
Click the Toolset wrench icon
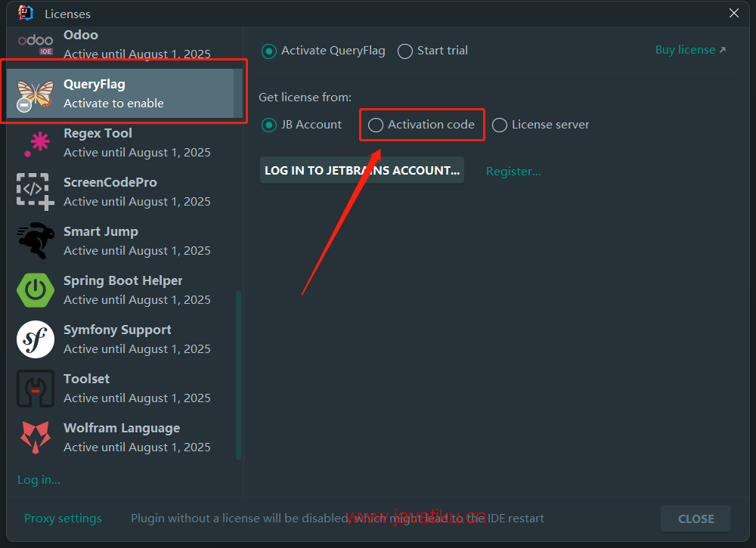(36, 389)
